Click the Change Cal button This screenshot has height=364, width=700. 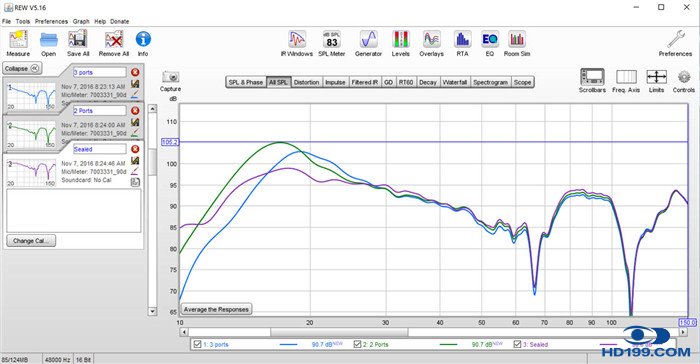31,241
